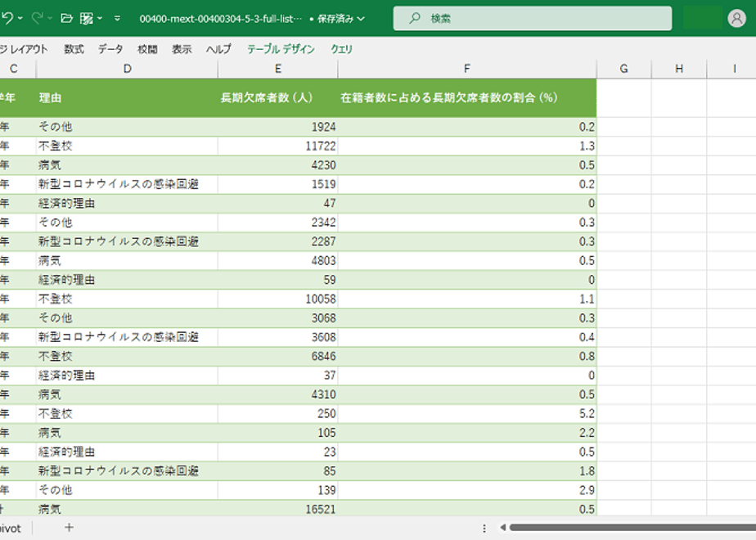Open the クエリ tab
Viewport: 756px width, 540px height.
tap(341, 49)
